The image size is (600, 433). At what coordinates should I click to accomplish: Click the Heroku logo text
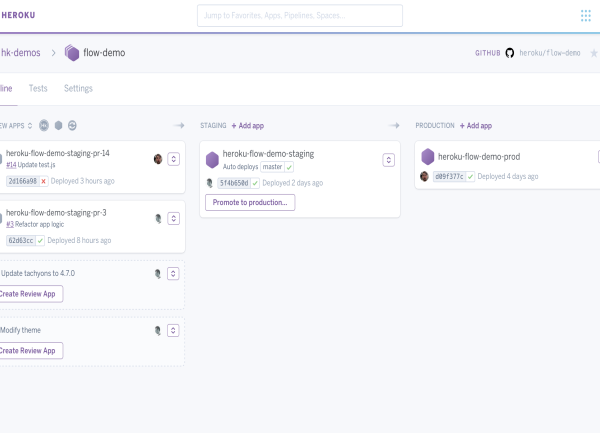(18, 15)
